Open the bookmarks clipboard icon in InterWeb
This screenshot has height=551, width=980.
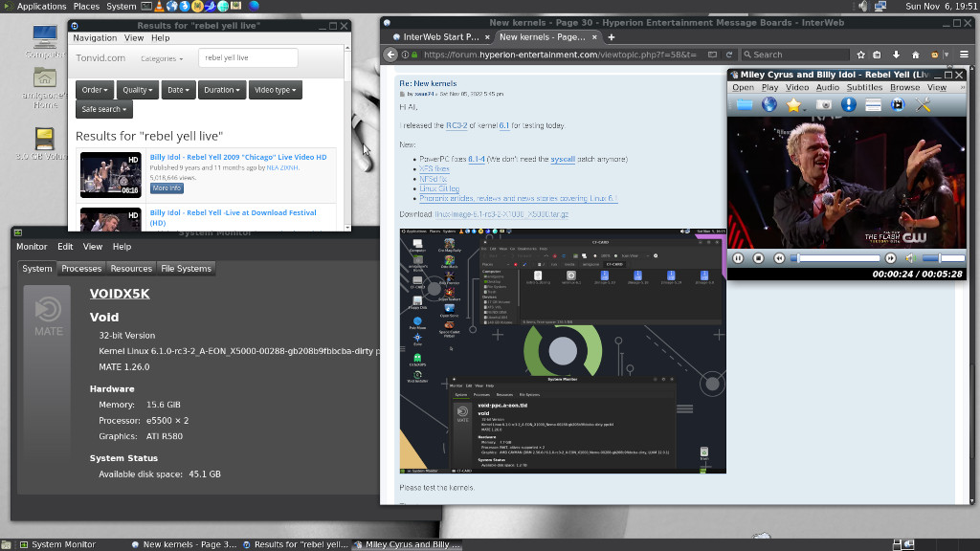pyautogui.click(x=877, y=55)
